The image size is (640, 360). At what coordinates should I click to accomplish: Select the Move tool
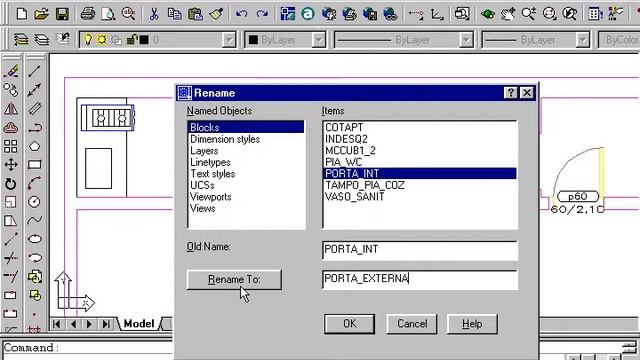(11, 164)
